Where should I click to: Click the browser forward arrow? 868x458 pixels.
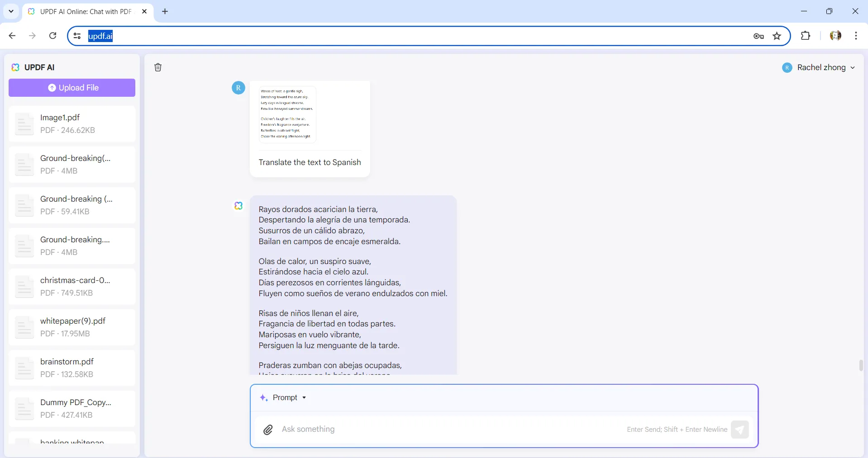pyautogui.click(x=32, y=36)
